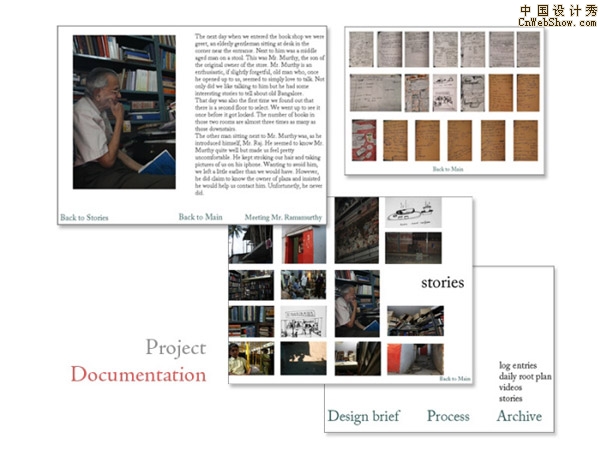The image size is (600, 450).
Task: Click the stories heading on the grid page
Action: coord(443,282)
